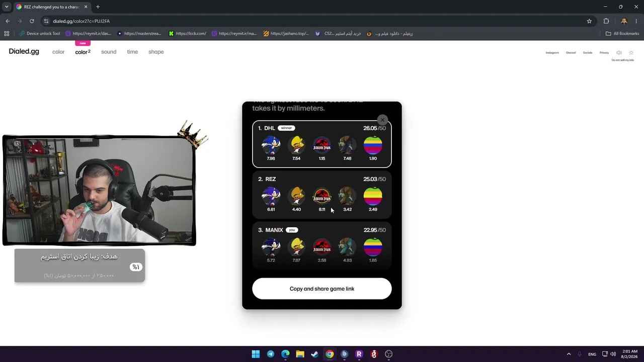The width and height of the screenshot is (644, 362).
Task: Click the you badge next to MANIX
Action: point(292,230)
